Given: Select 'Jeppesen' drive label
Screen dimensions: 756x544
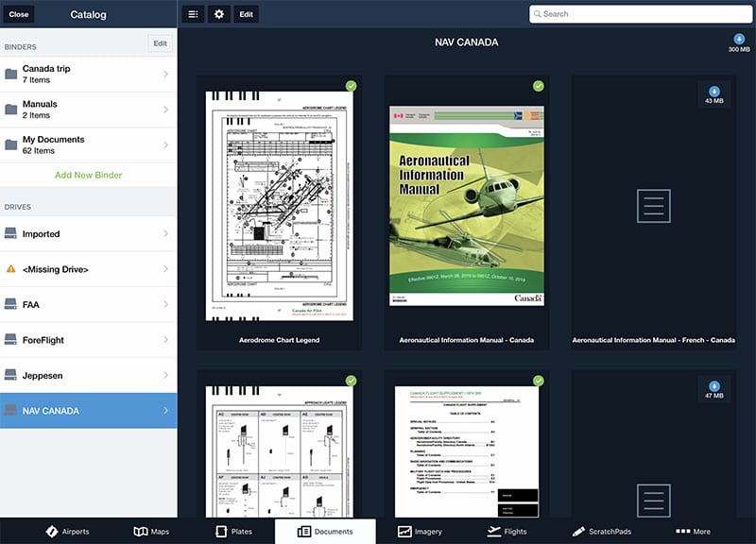Looking at the screenshot, I should 43,375.
